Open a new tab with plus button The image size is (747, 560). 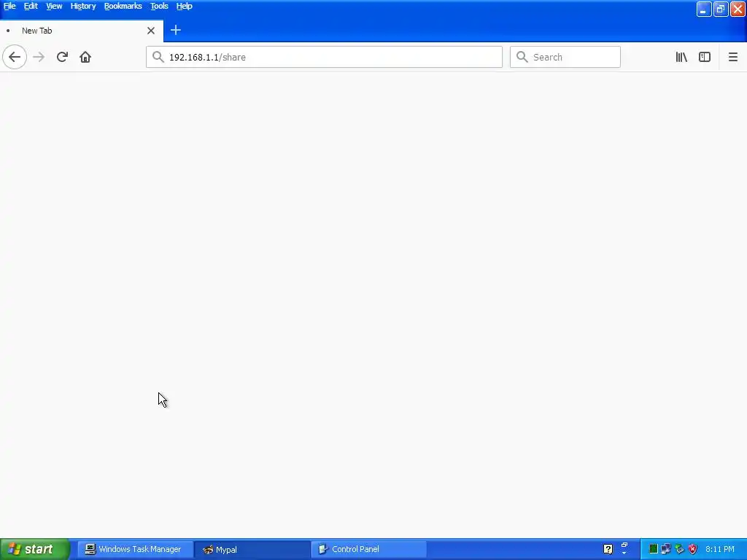point(175,30)
